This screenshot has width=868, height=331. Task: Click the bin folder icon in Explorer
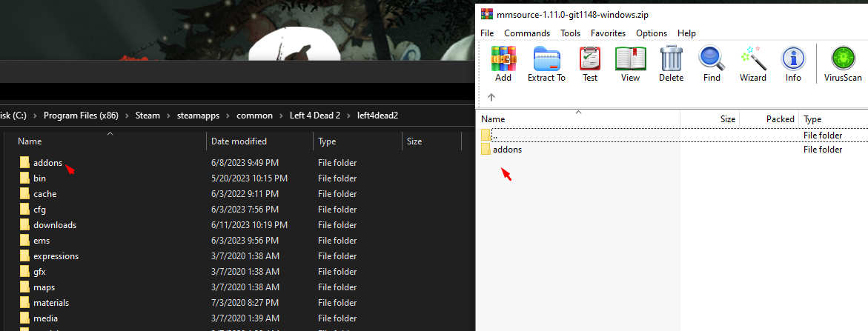point(24,178)
